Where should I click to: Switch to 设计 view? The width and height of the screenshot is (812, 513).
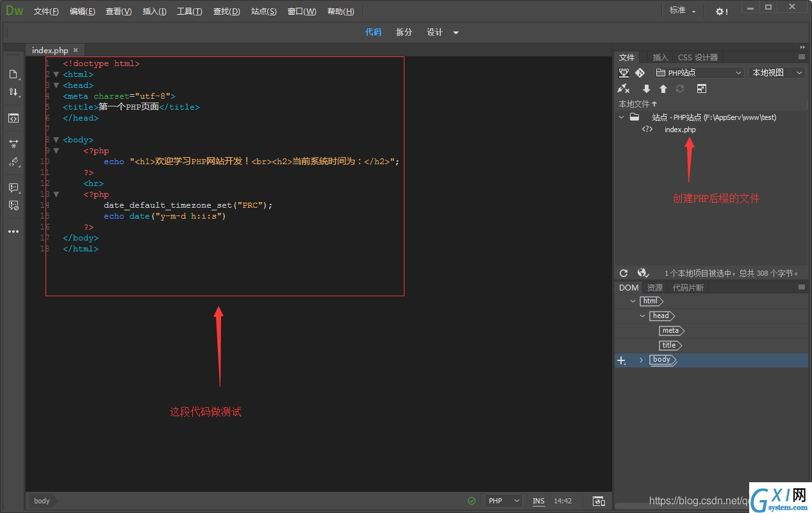tap(435, 32)
